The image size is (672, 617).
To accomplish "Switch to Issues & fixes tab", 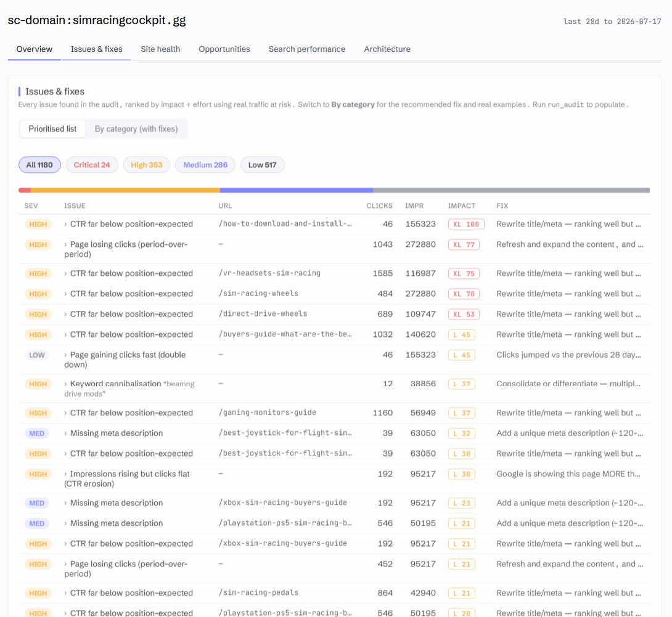I will 96,49.
